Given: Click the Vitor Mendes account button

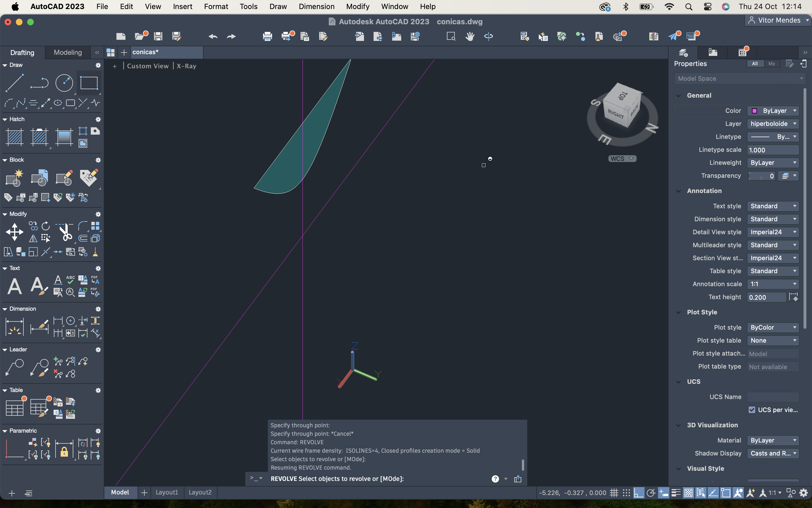Looking at the screenshot, I should click(778, 20).
